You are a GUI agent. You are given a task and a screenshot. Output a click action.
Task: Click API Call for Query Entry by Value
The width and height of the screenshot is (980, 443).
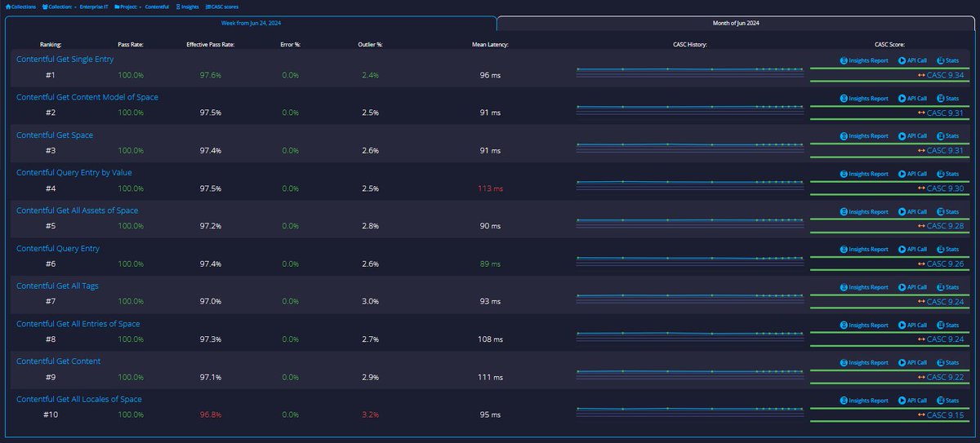pos(912,174)
